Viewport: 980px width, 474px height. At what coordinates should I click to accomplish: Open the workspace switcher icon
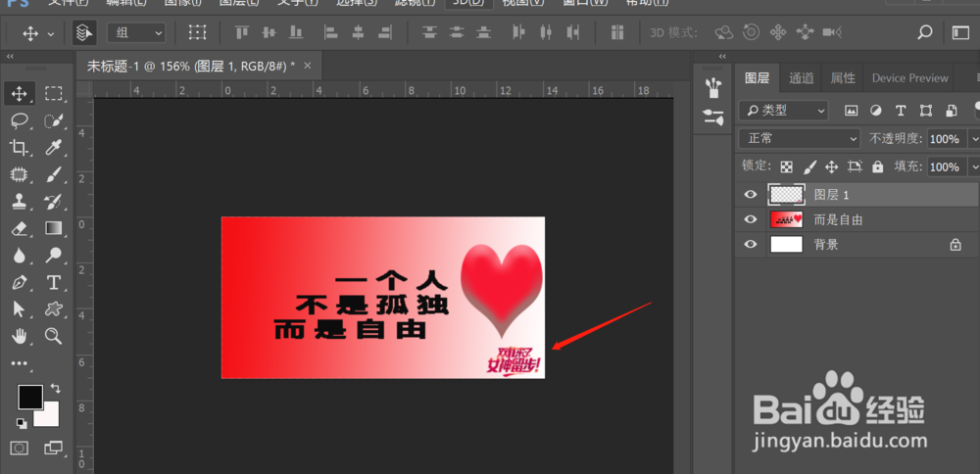coord(960,32)
